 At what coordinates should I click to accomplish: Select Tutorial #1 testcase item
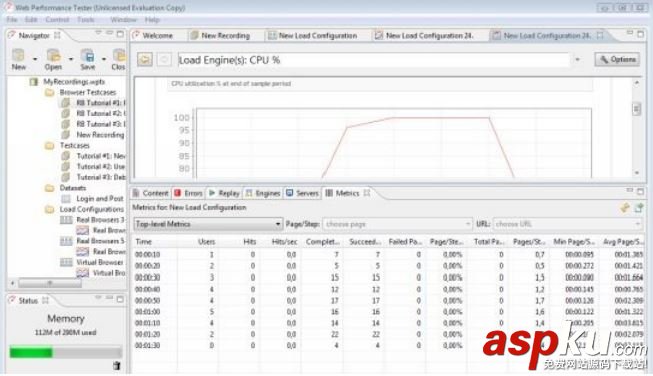[101, 156]
